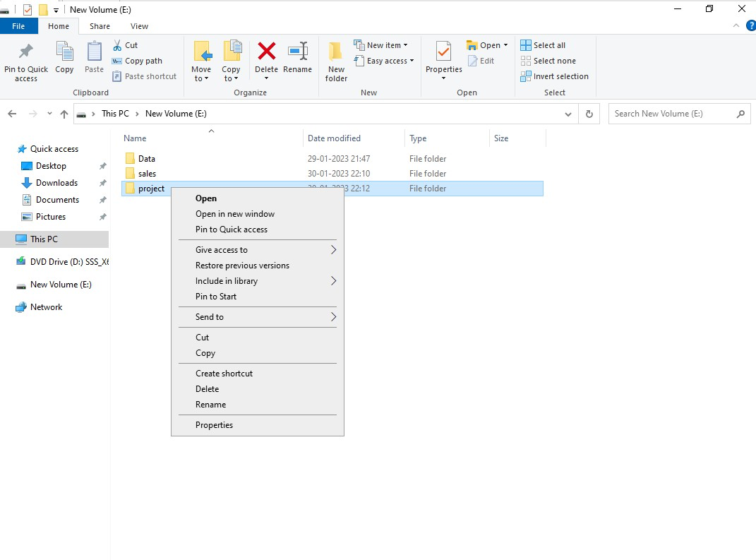Open recent locations dropdown arrow
The image size is (756, 560).
pos(49,114)
